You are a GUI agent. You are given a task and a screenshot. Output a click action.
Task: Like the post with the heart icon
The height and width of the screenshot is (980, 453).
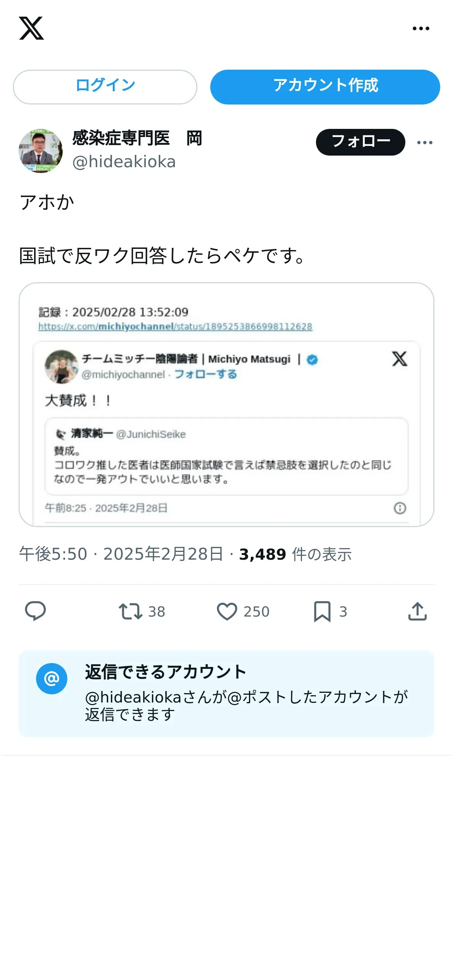[x=227, y=612]
